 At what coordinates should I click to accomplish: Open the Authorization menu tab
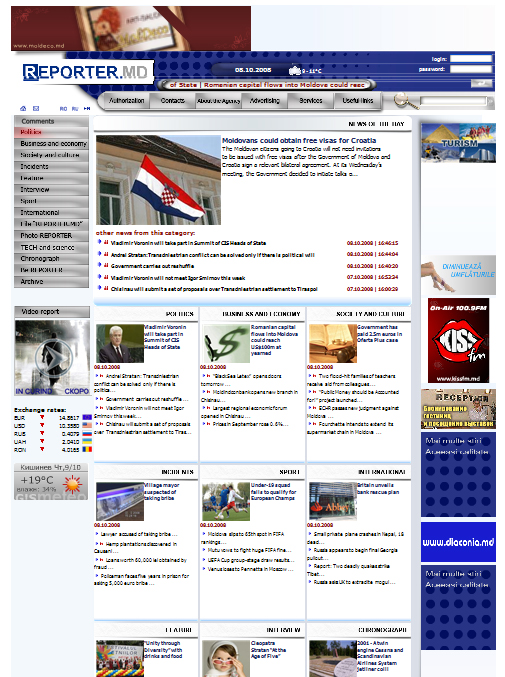(126, 100)
